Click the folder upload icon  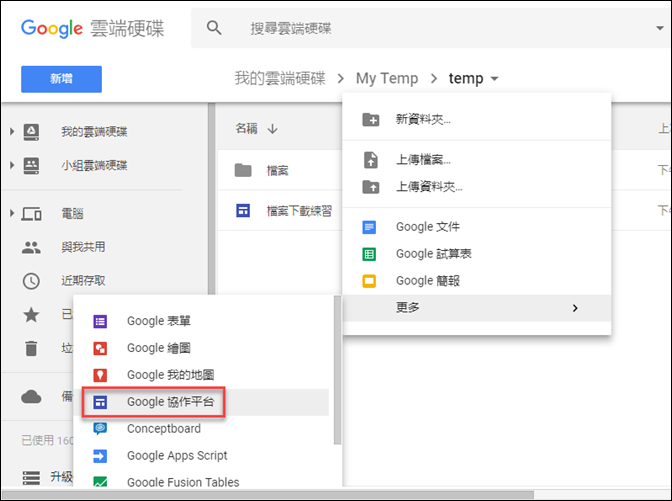pos(371,187)
